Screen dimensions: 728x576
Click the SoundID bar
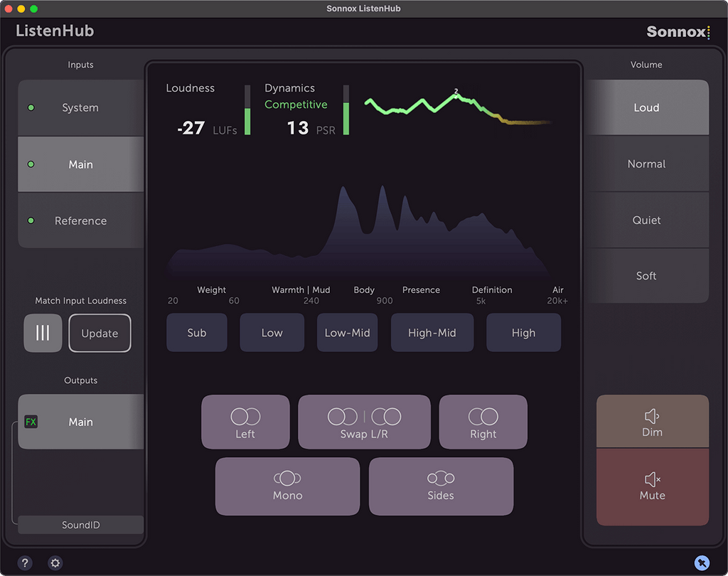click(81, 525)
